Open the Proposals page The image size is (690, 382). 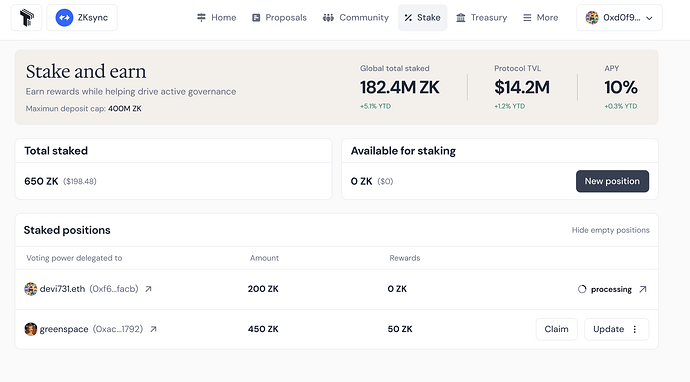pos(279,18)
